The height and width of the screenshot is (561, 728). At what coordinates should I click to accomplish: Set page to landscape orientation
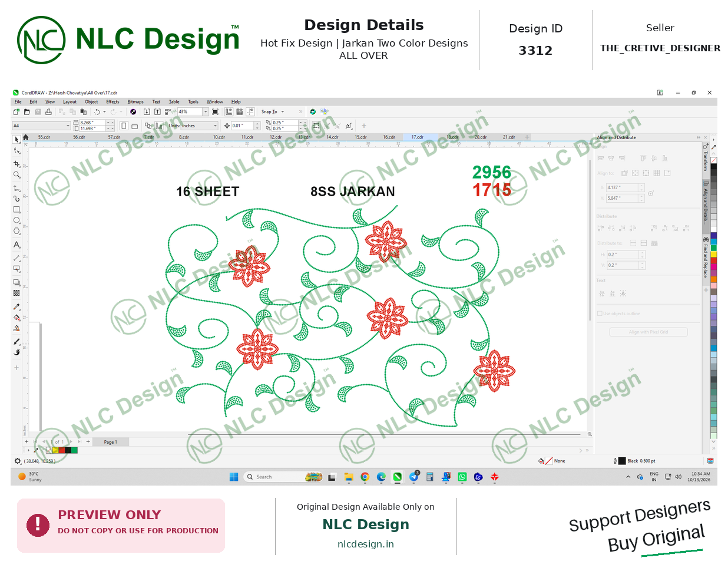coord(134,126)
